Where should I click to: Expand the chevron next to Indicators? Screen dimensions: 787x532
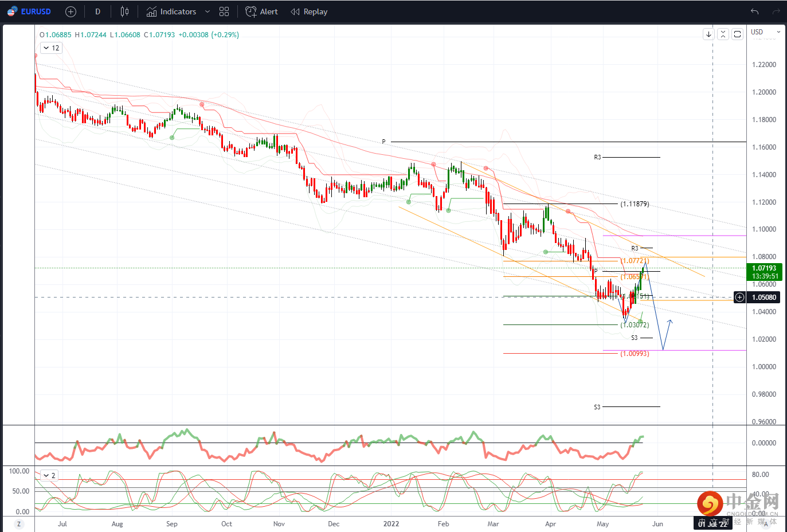pos(207,11)
